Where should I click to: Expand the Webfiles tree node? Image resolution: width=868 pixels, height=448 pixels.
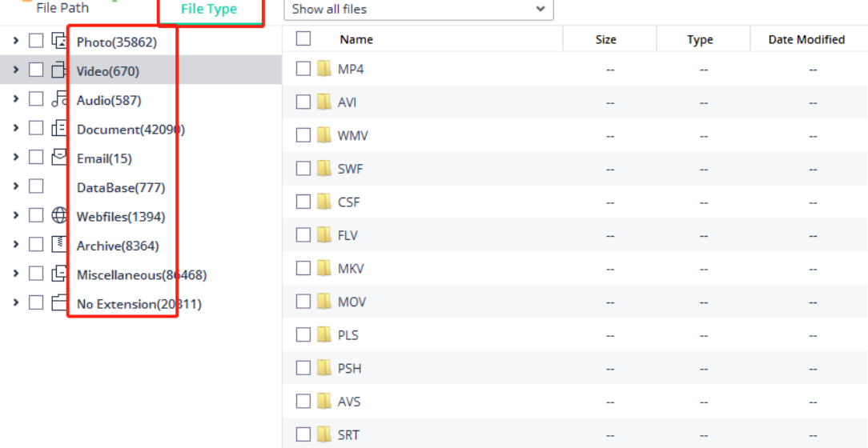coord(15,215)
